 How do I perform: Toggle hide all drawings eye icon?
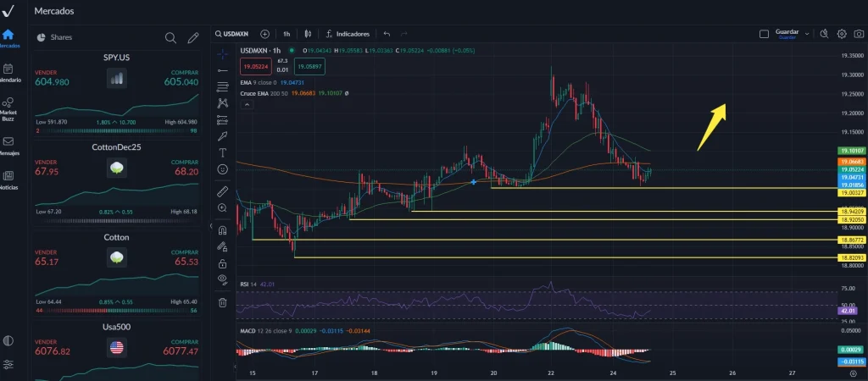point(223,279)
